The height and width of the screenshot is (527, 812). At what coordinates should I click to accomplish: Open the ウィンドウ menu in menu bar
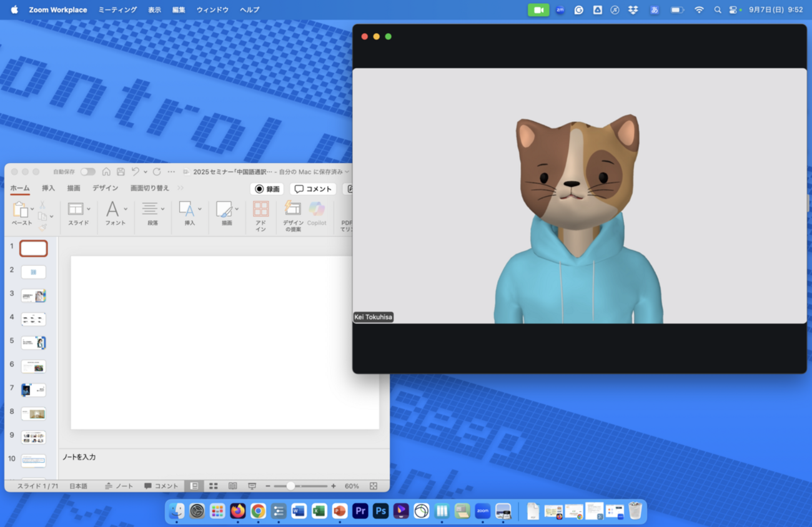coord(212,10)
